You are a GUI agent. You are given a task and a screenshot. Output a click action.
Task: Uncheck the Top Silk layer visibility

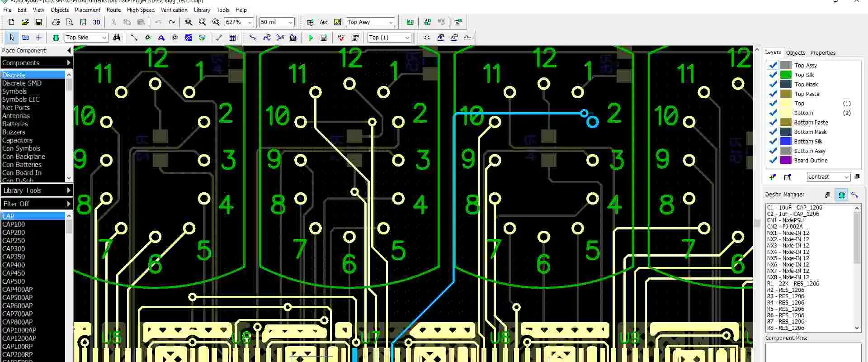[773, 75]
